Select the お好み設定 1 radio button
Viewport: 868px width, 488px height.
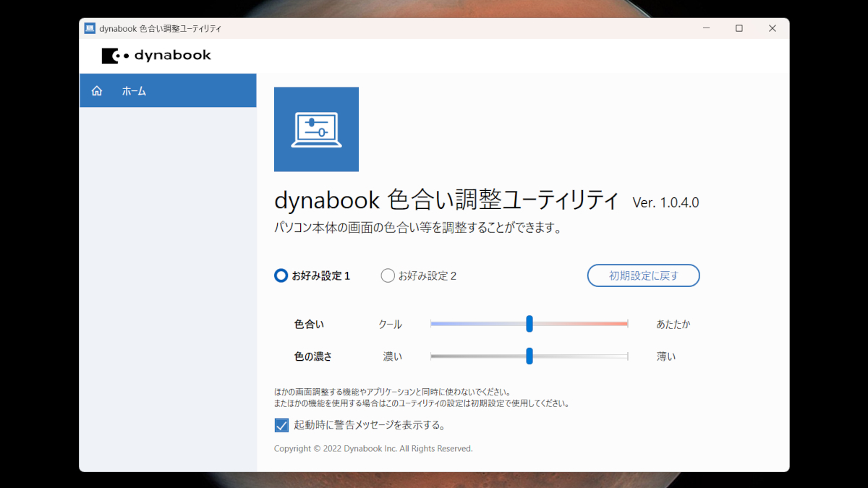pyautogui.click(x=281, y=275)
